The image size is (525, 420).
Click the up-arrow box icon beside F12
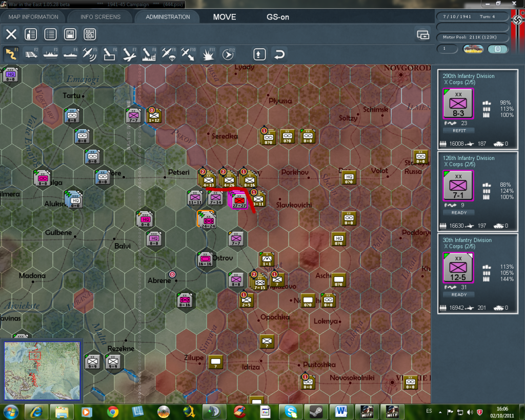[x=259, y=54]
